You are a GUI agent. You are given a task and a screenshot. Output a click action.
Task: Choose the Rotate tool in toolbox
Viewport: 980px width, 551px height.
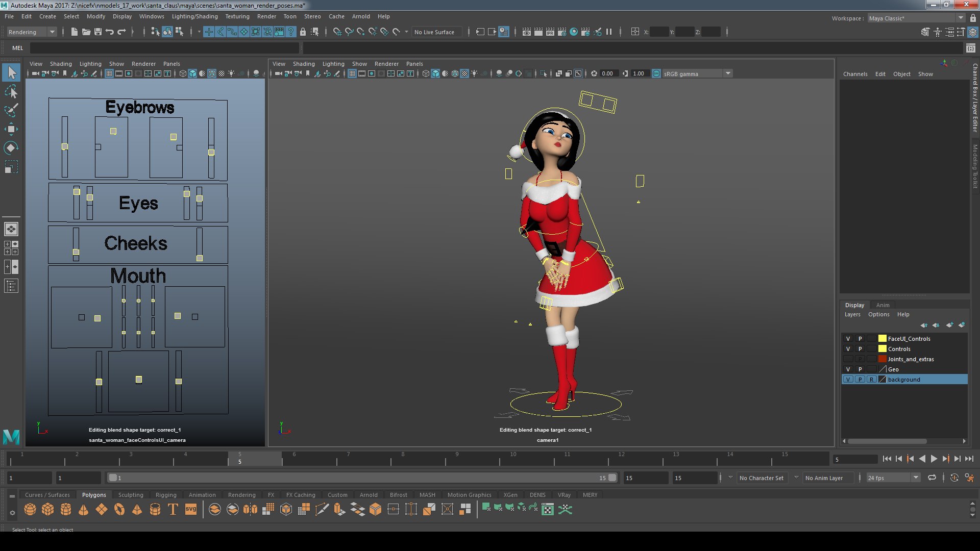click(x=11, y=148)
